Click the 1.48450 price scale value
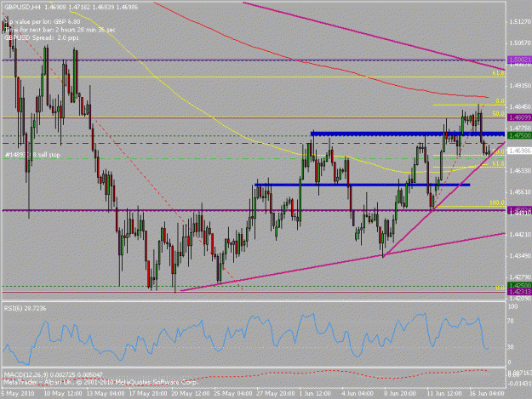The height and width of the screenshot is (399, 532). (520, 107)
